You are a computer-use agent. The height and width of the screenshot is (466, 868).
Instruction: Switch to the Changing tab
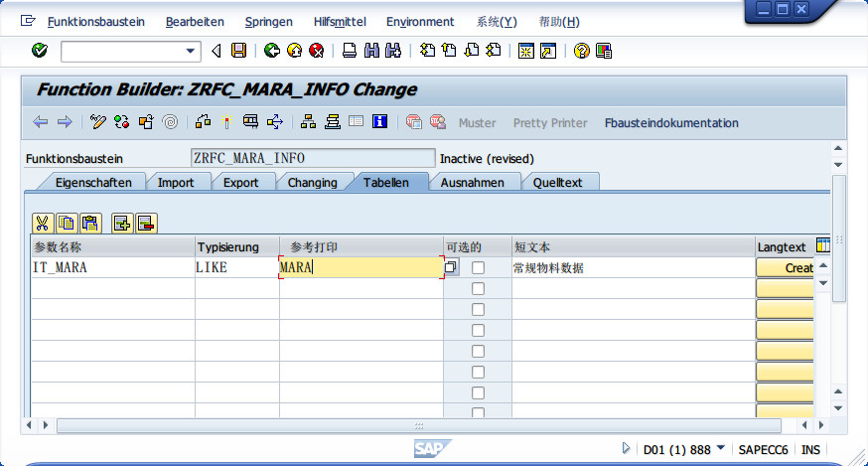312,182
